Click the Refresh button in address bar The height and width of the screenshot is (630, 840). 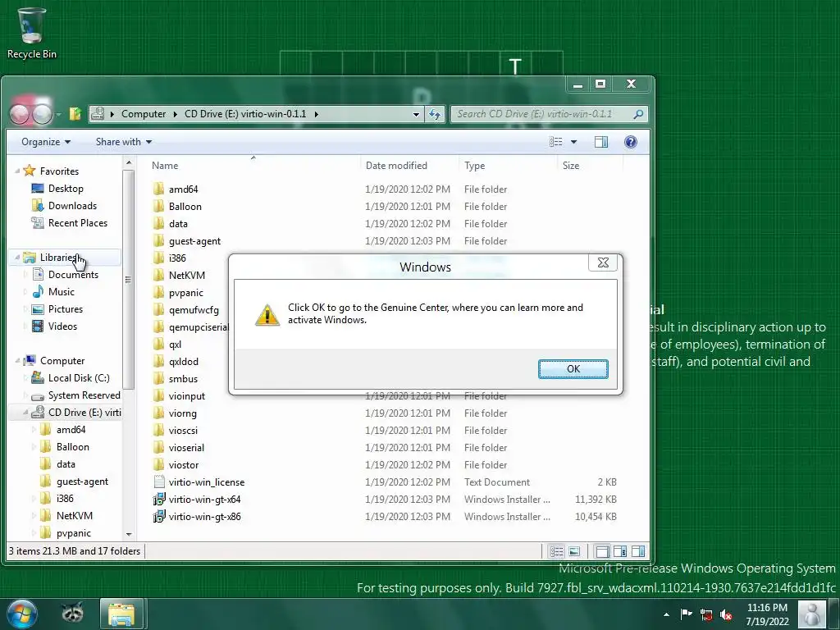[435, 114]
